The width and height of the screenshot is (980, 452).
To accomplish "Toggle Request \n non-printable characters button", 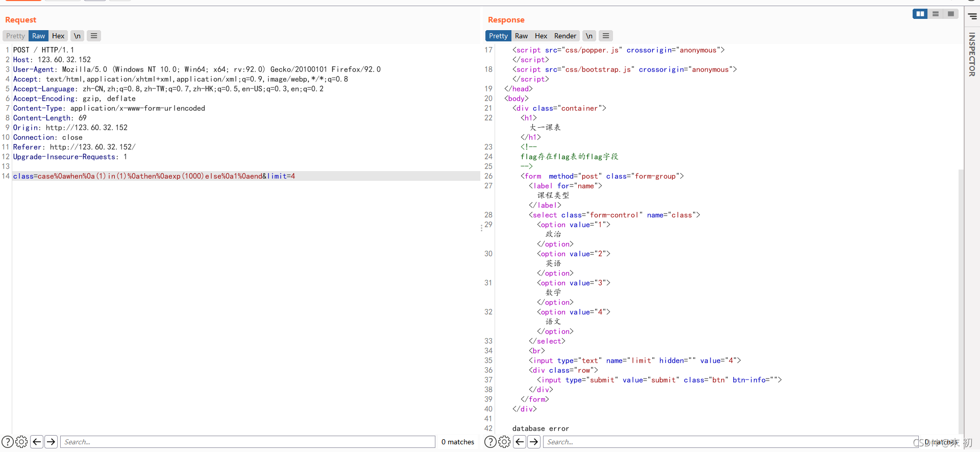I will [77, 36].
